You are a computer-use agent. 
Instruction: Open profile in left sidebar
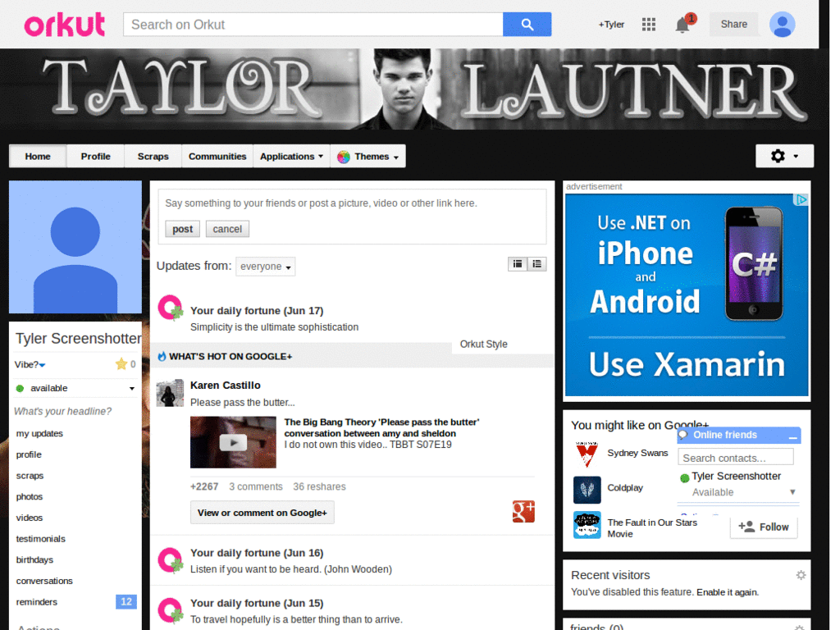(29, 454)
